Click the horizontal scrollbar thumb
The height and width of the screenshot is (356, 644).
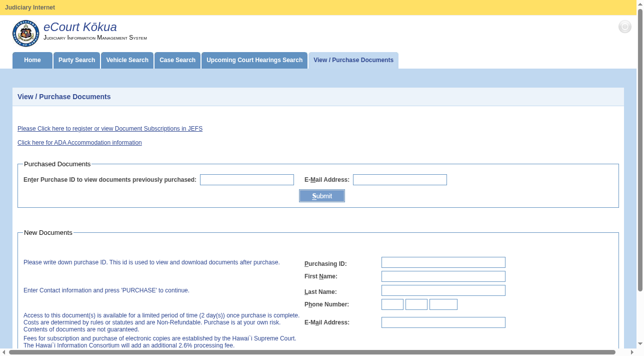pyautogui.click(x=312, y=352)
